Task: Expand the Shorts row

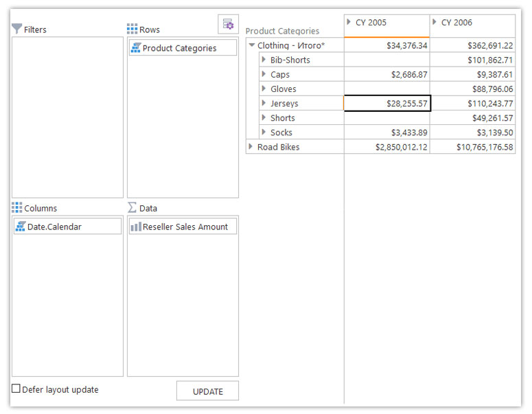Action: coord(264,117)
